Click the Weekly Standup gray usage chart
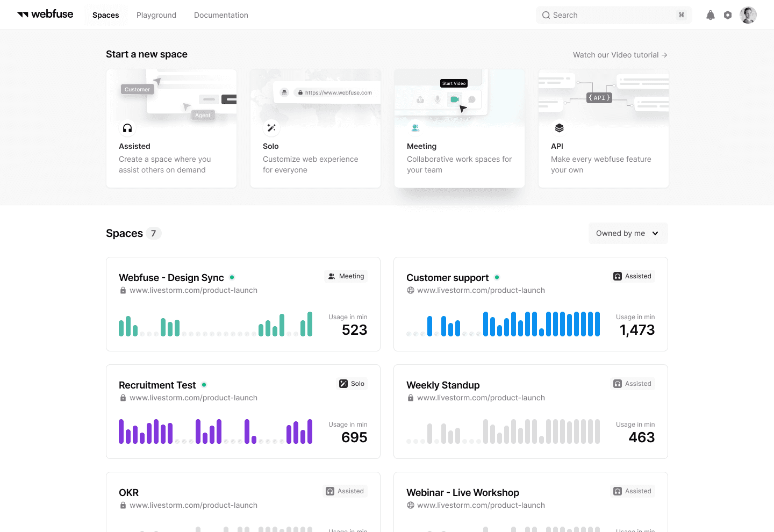 click(x=503, y=432)
